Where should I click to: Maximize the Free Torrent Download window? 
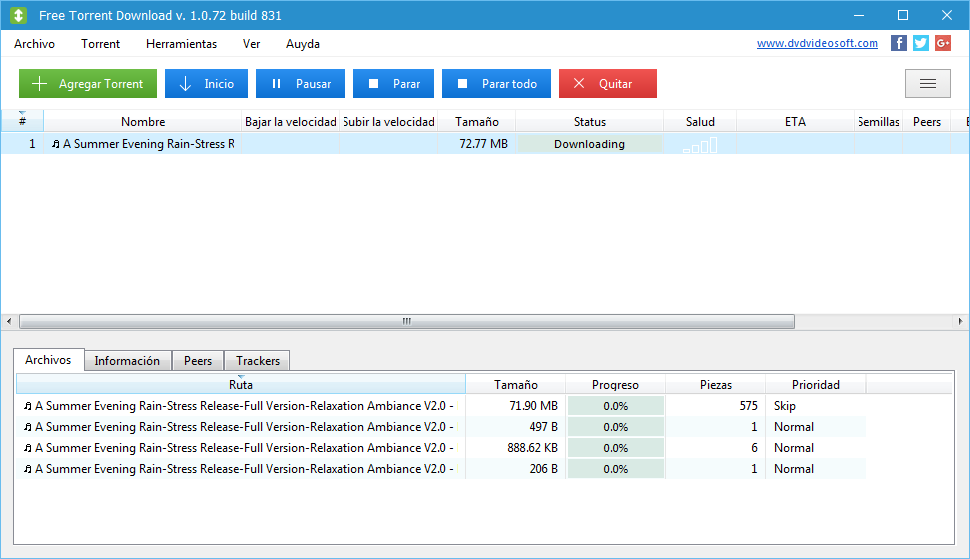tap(903, 15)
